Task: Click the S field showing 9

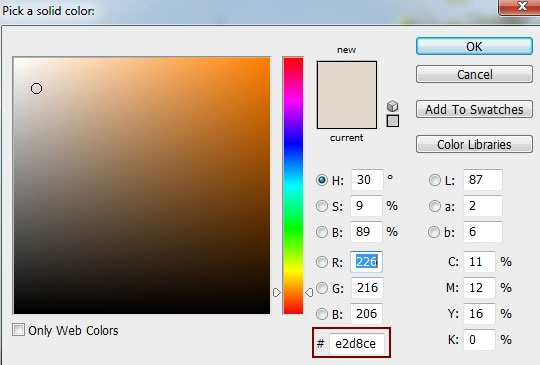Action: point(366,206)
